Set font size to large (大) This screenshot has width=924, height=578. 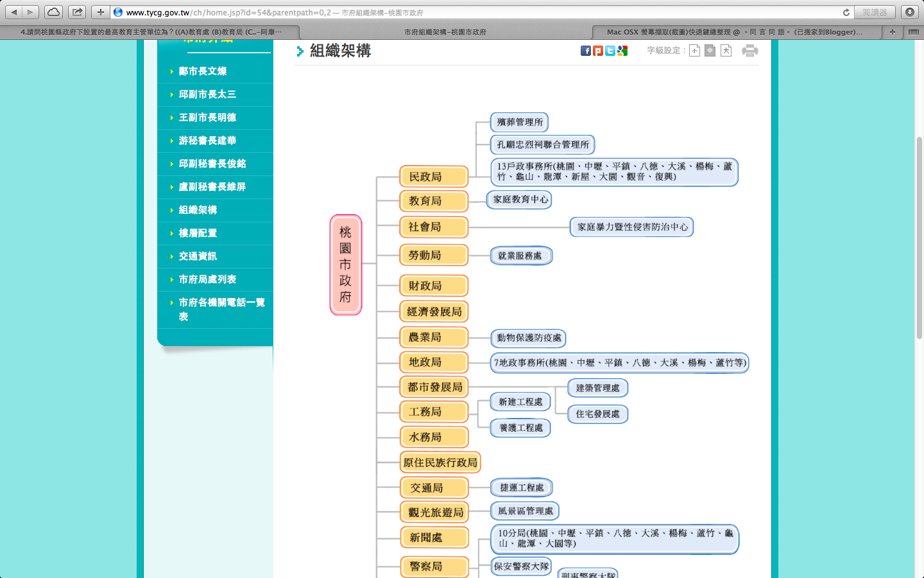point(726,51)
